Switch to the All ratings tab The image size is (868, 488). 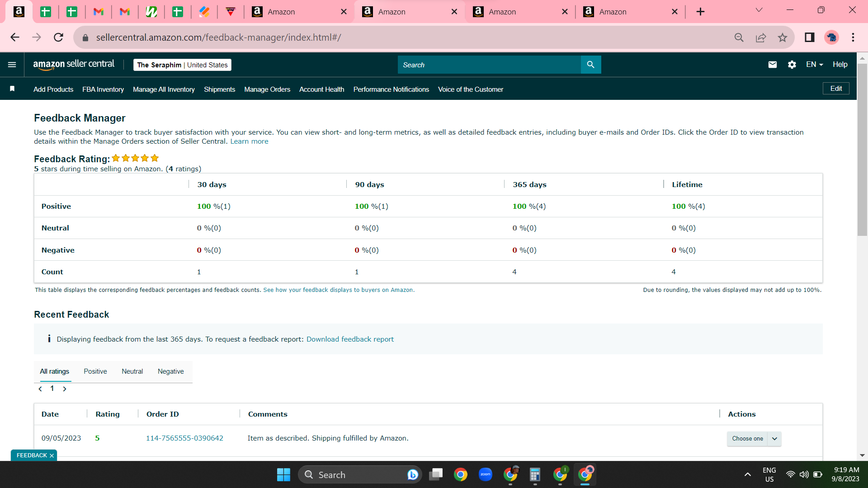click(x=55, y=371)
